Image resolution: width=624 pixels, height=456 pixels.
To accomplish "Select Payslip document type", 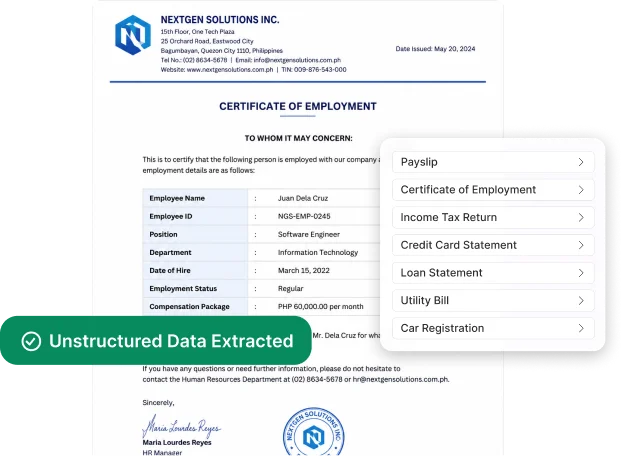I will 493,162.
